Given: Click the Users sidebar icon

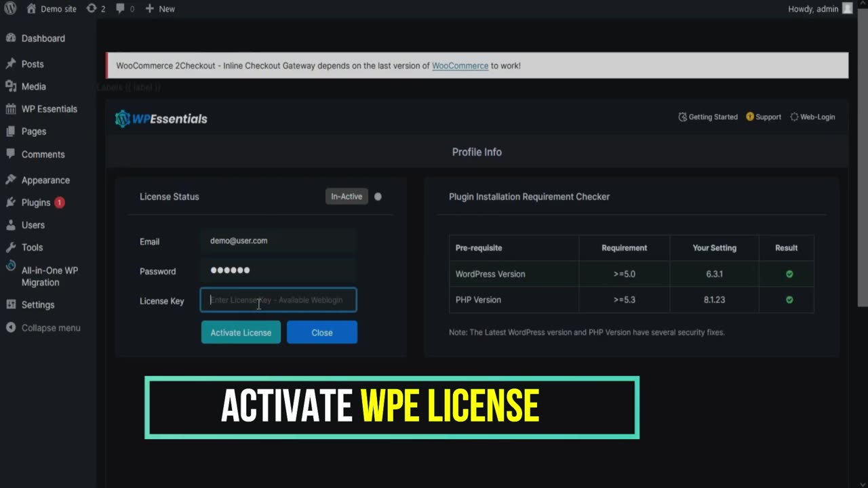Looking at the screenshot, I should [11, 225].
